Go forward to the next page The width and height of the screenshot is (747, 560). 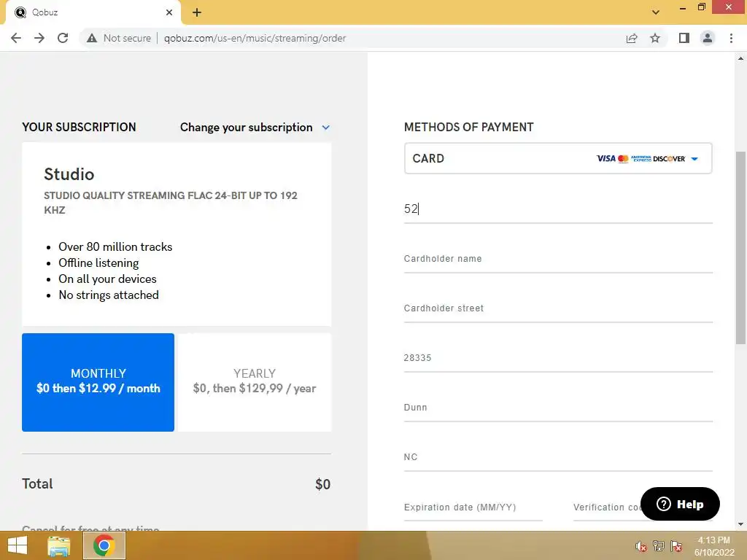[39, 38]
